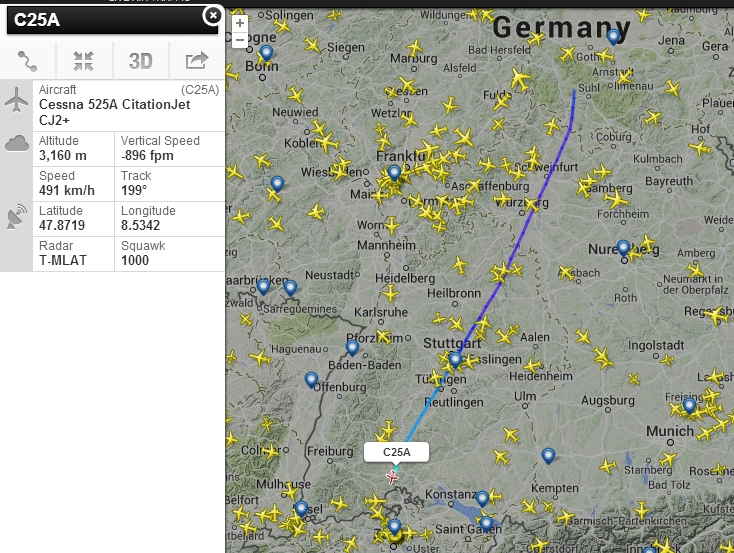The image size is (734, 553).
Task: Click the center-on-aircraft arrows icon
Action: point(84,60)
